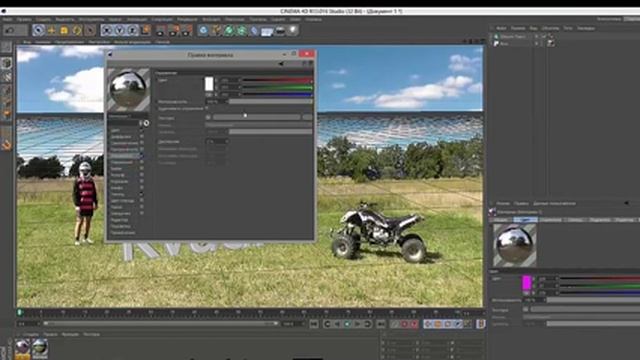Image resolution: width=640 pixels, height=360 pixels.
Task: Select the Live Selection tool
Action: pos(38,30)
